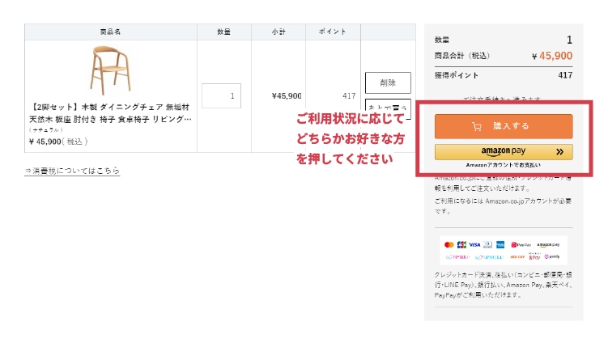Screen dimensions: 608x364
Task: Click the American Express card logo
Action: click(500, 245)
